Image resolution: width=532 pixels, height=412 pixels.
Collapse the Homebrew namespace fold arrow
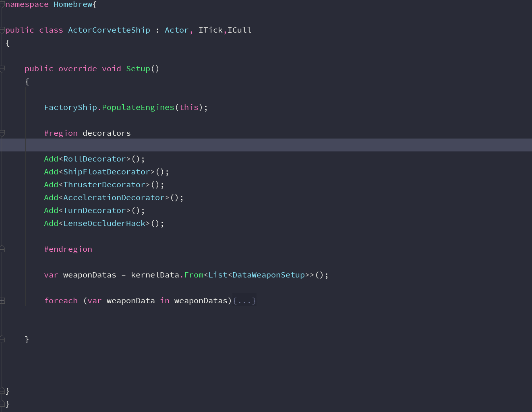tap(2, 4)
